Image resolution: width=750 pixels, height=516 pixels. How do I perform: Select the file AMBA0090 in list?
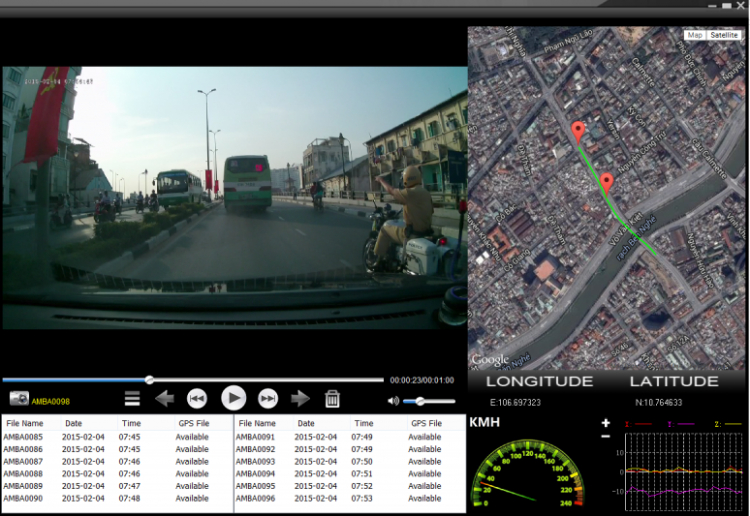point(116,498)
